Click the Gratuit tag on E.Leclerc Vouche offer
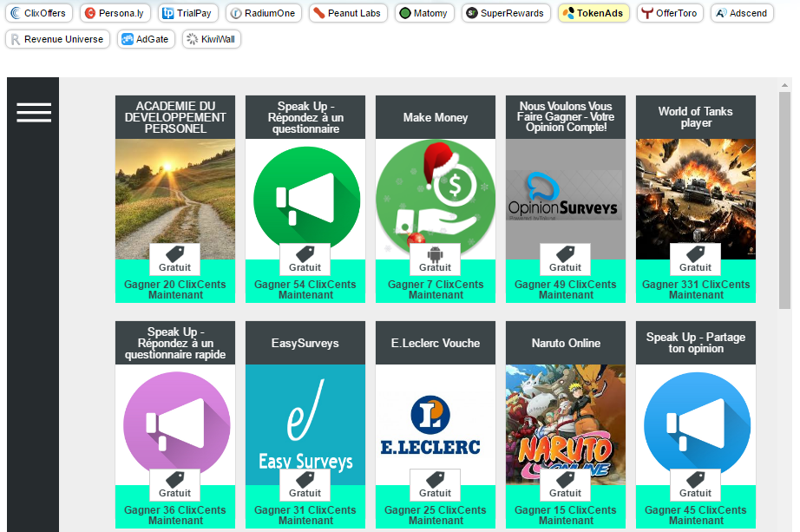 coord(435,485)
